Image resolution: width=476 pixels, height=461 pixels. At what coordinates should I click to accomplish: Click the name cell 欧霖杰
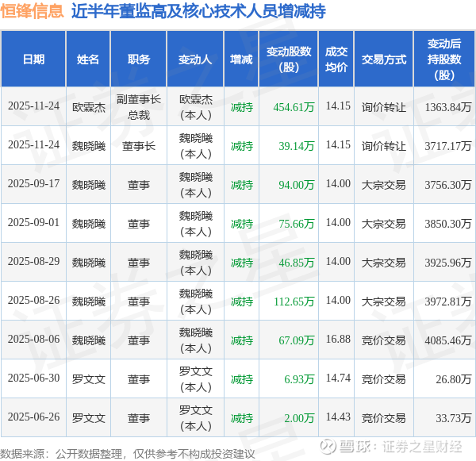(x=89, y=107)
